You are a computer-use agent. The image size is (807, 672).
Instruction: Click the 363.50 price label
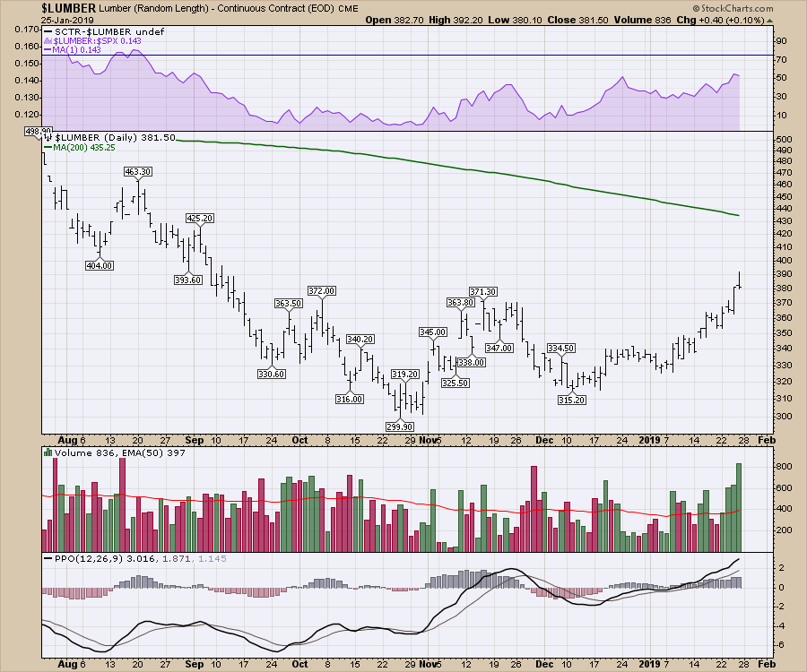(x=288, y=304)
